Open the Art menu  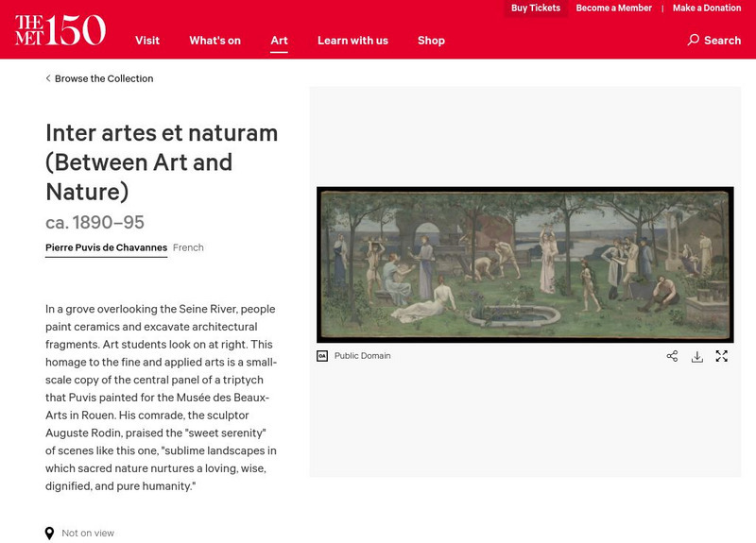279,41
